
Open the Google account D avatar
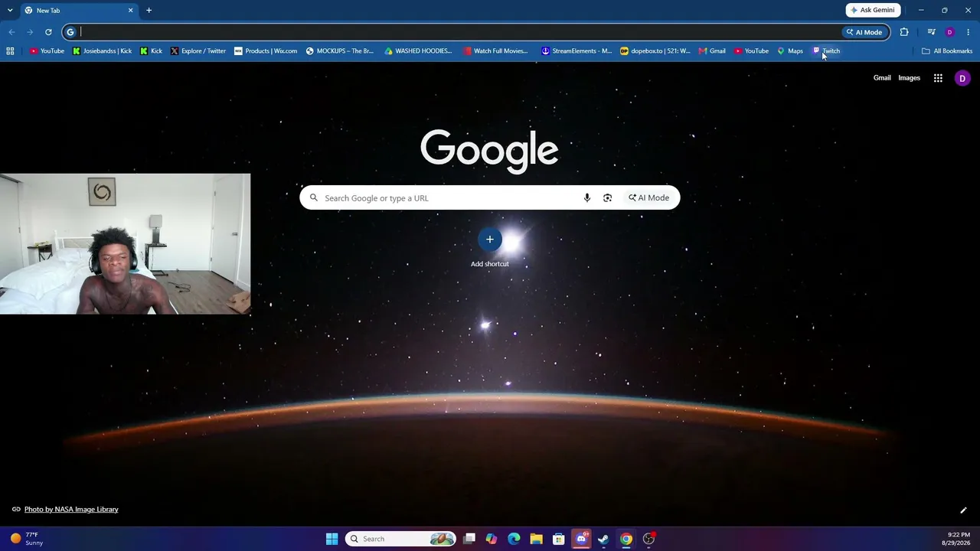(x=962, y=78)
